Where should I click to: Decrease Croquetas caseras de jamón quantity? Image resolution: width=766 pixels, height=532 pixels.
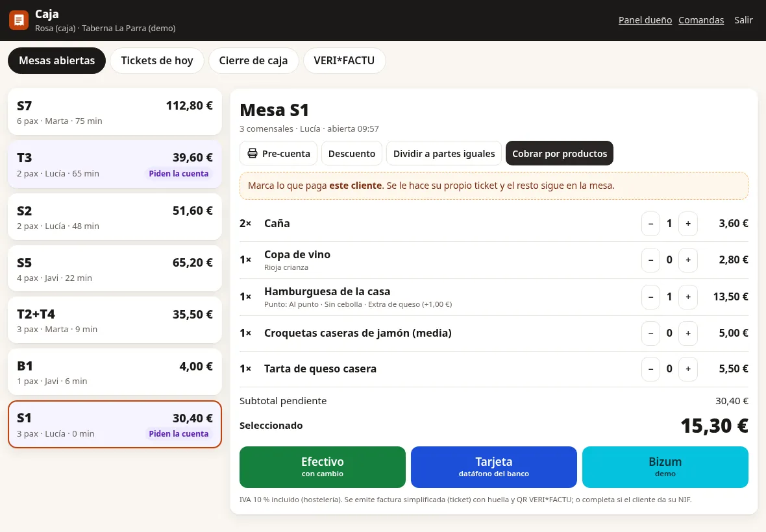click(x=650, y=333)
